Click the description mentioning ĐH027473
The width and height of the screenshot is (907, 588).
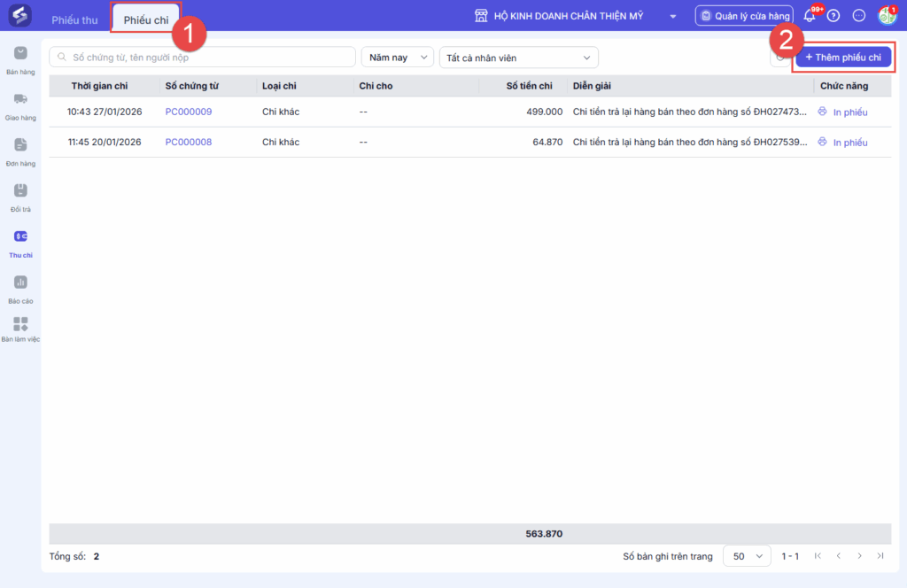tap(689, 112)
